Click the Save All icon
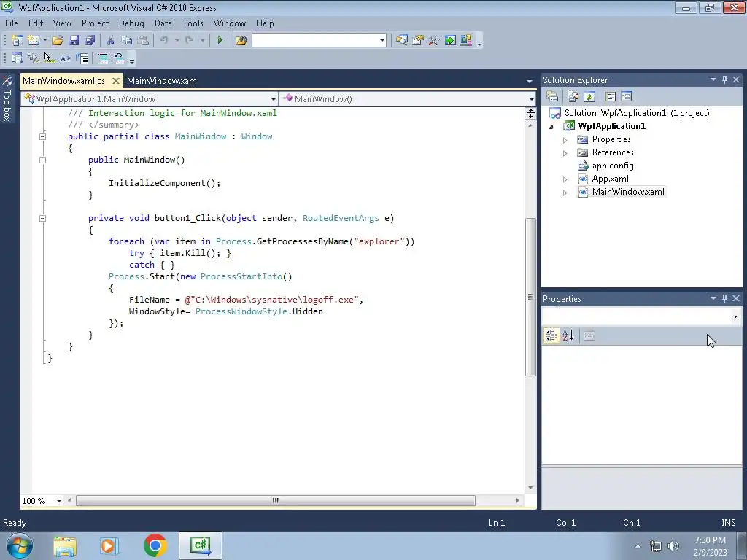The height and width of the screenshot is (560, 747). coord(90,41)
